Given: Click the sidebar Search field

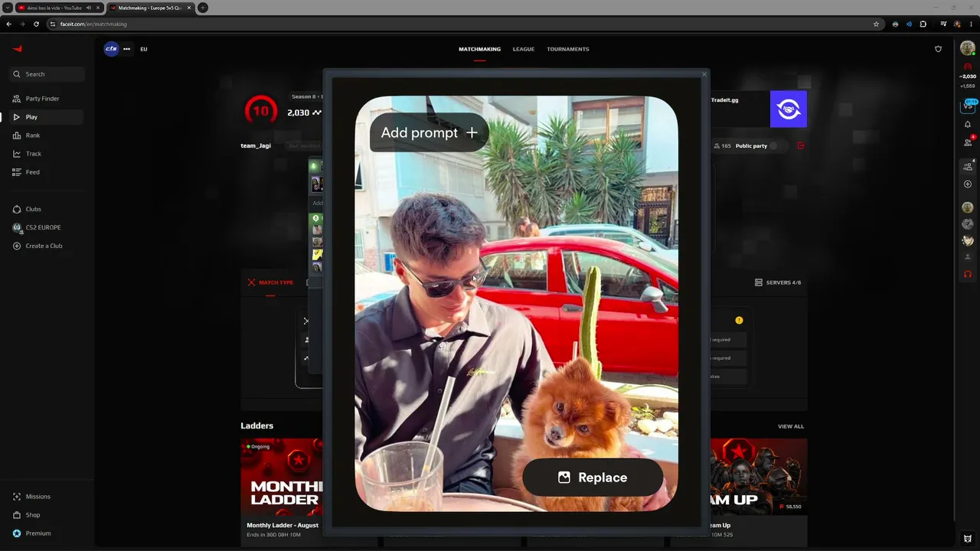Looking at the screenshot, I should [47, 74].
